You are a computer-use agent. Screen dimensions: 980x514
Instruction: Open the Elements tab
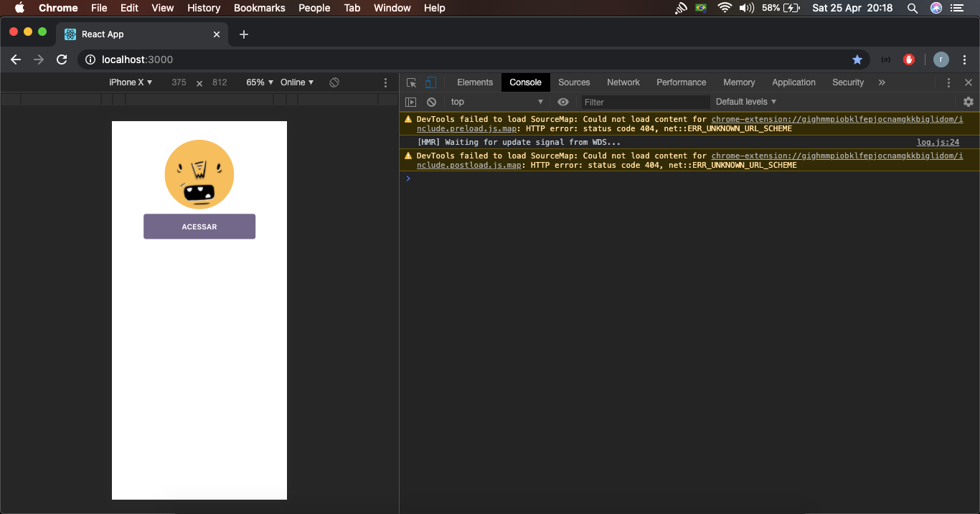[475, 82]
